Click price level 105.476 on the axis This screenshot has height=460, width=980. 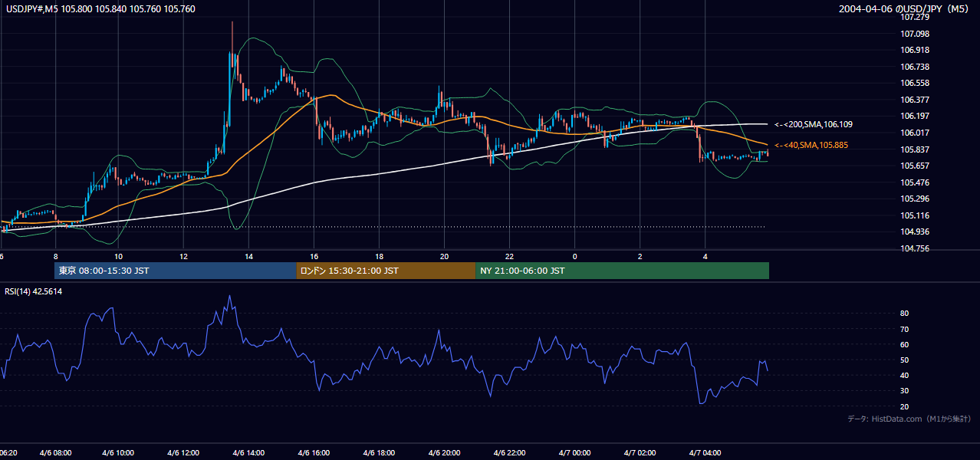click(x=915, y=182)
